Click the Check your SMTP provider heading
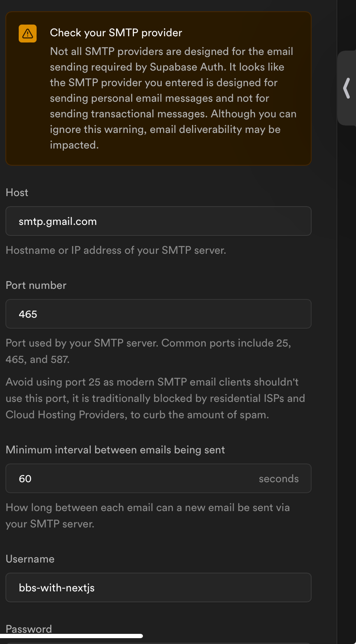Screen dimensions: 356x644 click(116, 33)
